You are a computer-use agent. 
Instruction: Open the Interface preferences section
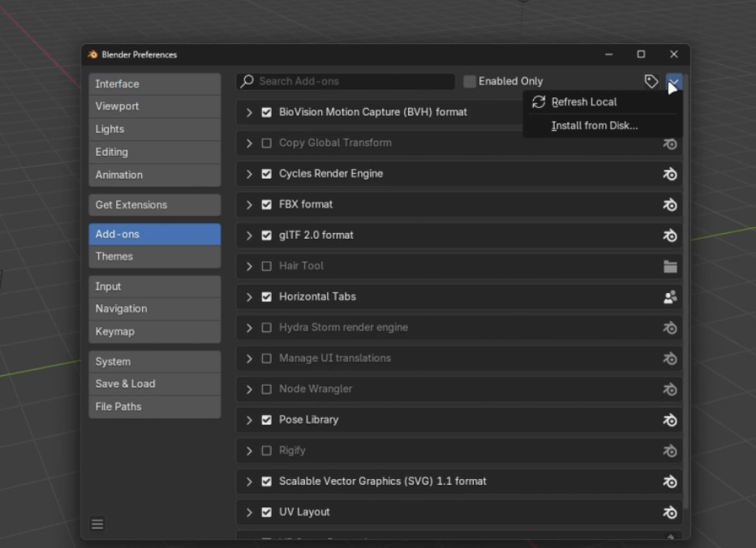[x=155, y=84]
